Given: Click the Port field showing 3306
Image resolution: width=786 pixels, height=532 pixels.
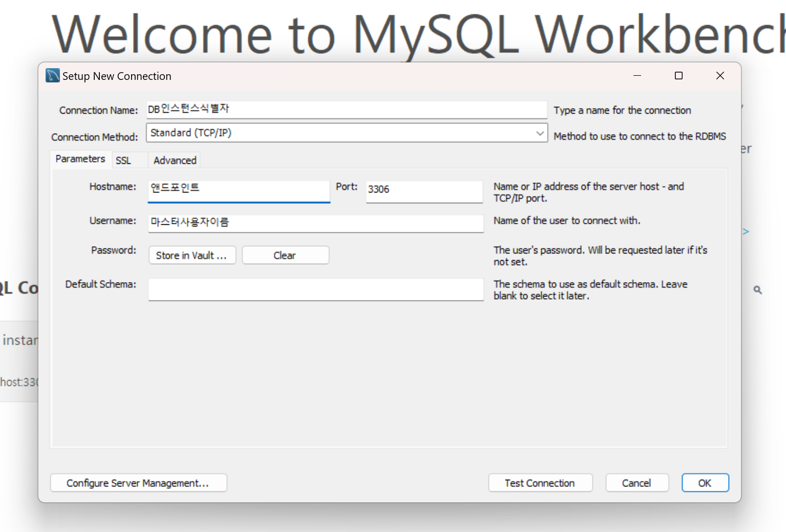Looking at the screenshot, I should (424, 191).
